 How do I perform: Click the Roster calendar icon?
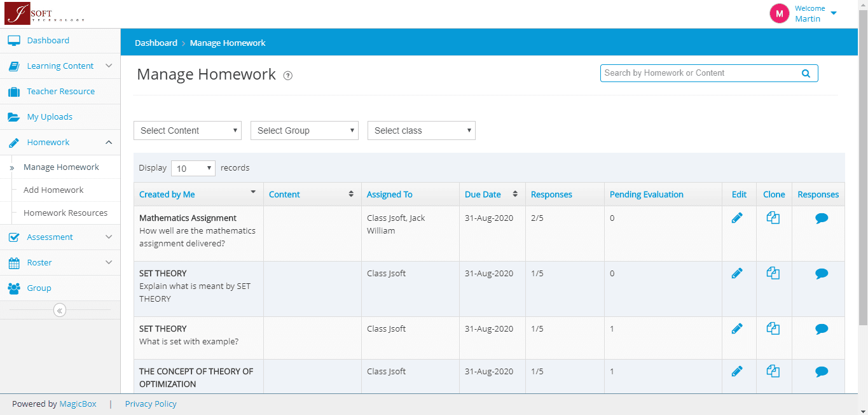14,263
